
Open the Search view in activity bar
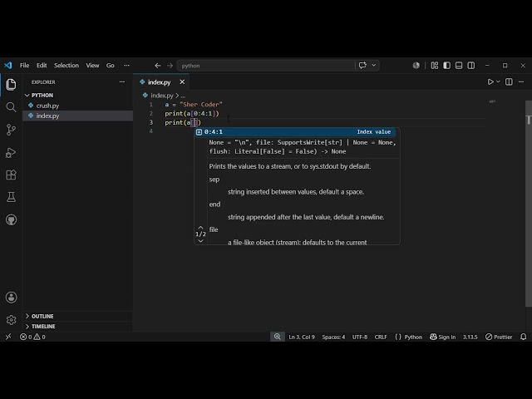(11, 107)
